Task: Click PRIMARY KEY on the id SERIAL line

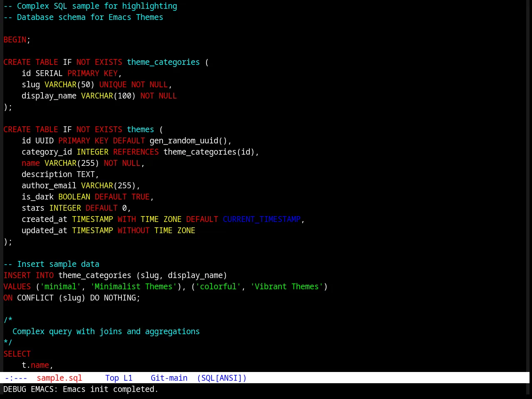Action: click(x=93, y=73)
